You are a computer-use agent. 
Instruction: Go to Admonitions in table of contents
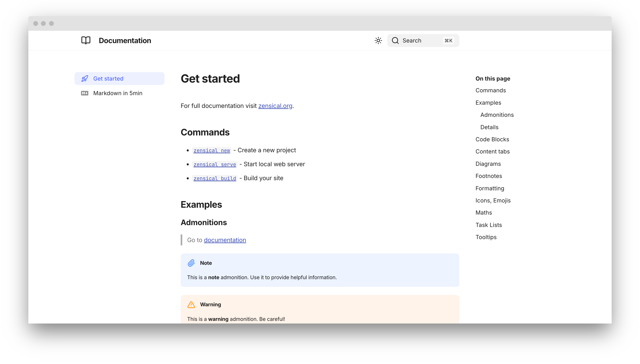[497, 115]
